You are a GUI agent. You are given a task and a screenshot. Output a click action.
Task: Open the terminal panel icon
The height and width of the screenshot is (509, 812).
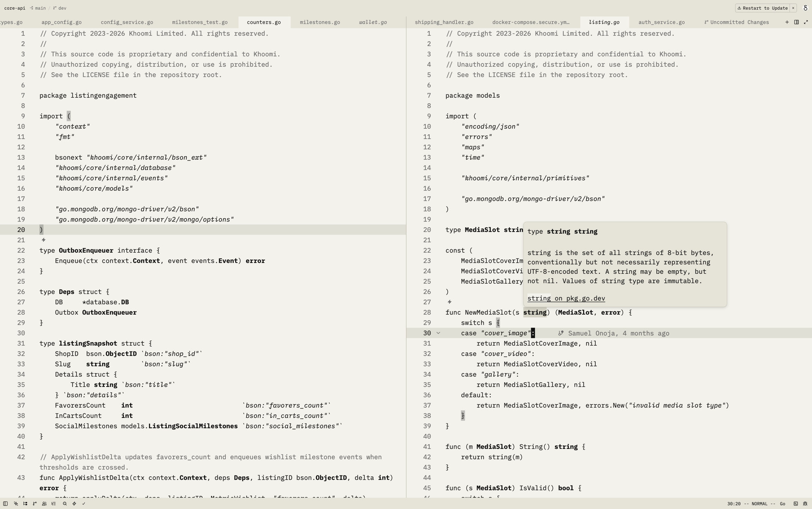tap(796, 504)
